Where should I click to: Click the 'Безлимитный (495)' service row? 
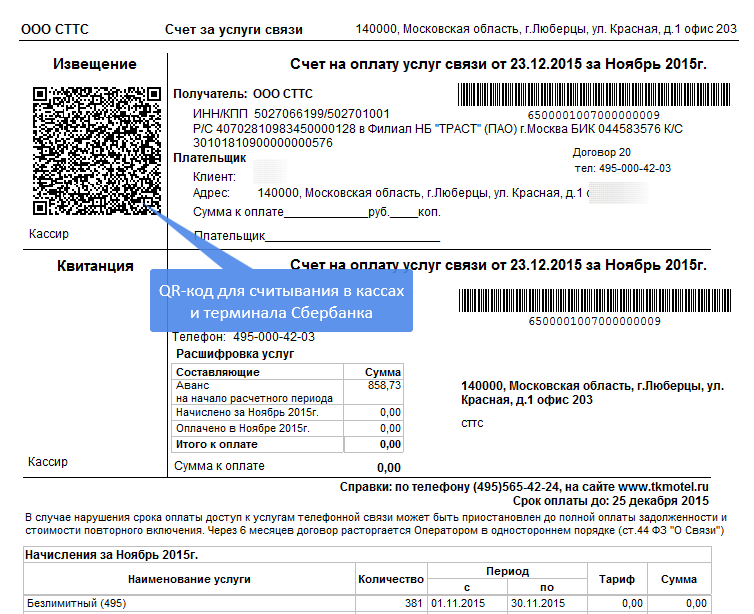point(367,603)
